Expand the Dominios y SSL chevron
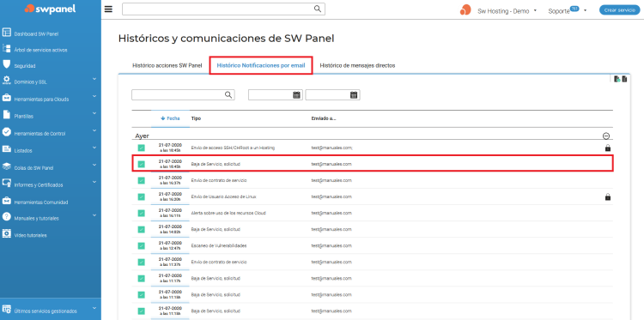 pyautogui.click(x=94, y=79)
